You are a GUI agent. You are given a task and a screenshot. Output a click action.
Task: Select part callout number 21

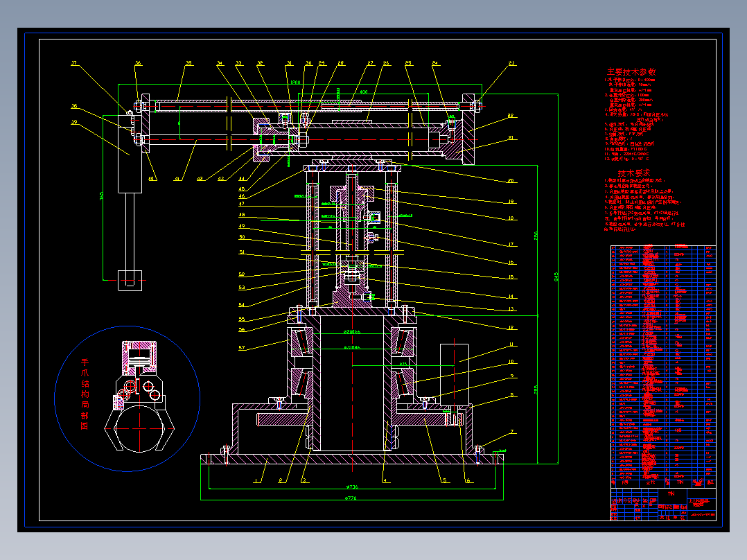[511, 138]
